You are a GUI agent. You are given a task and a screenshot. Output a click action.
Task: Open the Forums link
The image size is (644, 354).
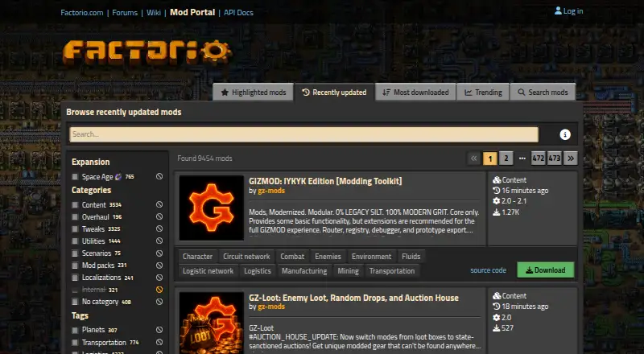coord(125,13)
